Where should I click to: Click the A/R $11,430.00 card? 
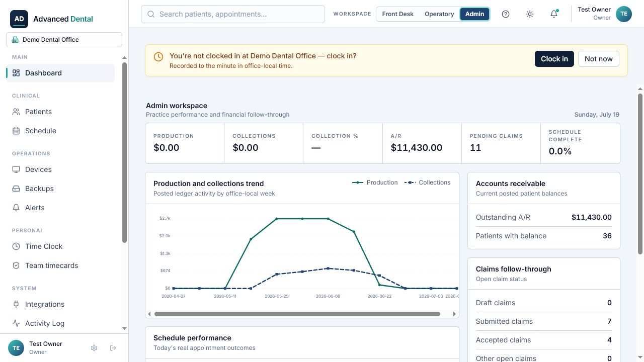click(x=422, y=143)
